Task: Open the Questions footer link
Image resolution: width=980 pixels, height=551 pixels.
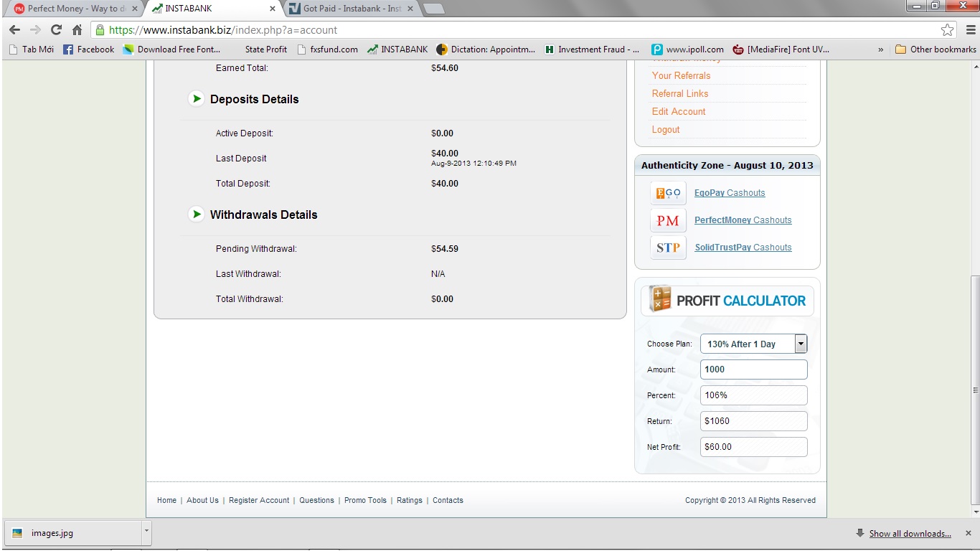Action: [316, 500]
